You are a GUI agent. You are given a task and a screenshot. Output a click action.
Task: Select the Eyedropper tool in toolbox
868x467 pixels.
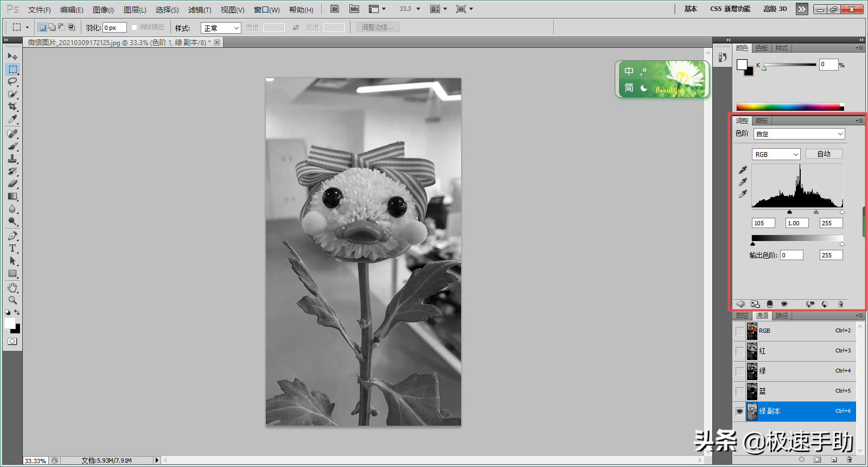coord(12,119)
